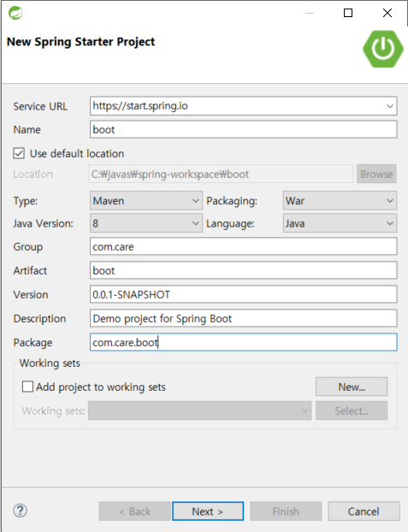Open the Java Version dropdown showing 8
The width and height of the screenshot is (408, 532).
(146, 223)
